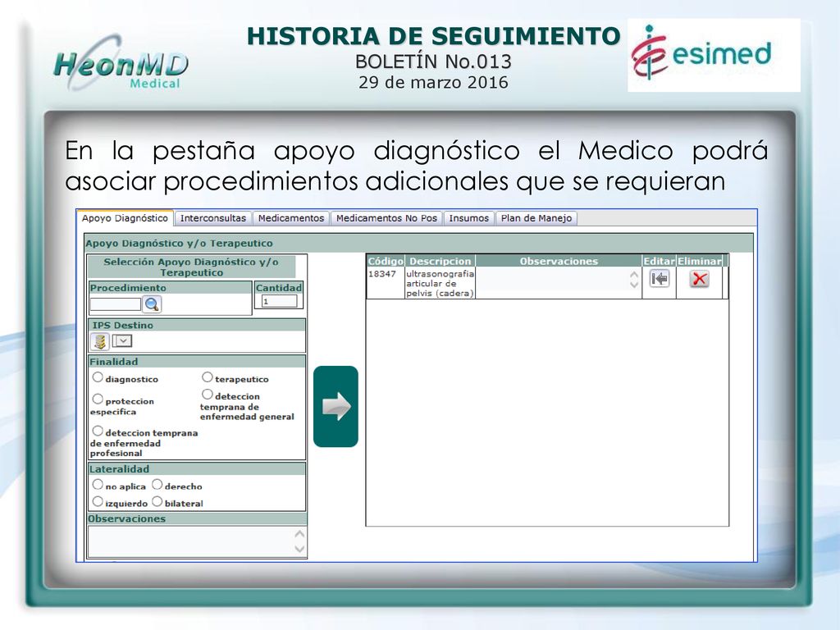Choose deteccion temprana de enfermedad profesional
This screenshot has height=630, width=840.
pos(98,431)
